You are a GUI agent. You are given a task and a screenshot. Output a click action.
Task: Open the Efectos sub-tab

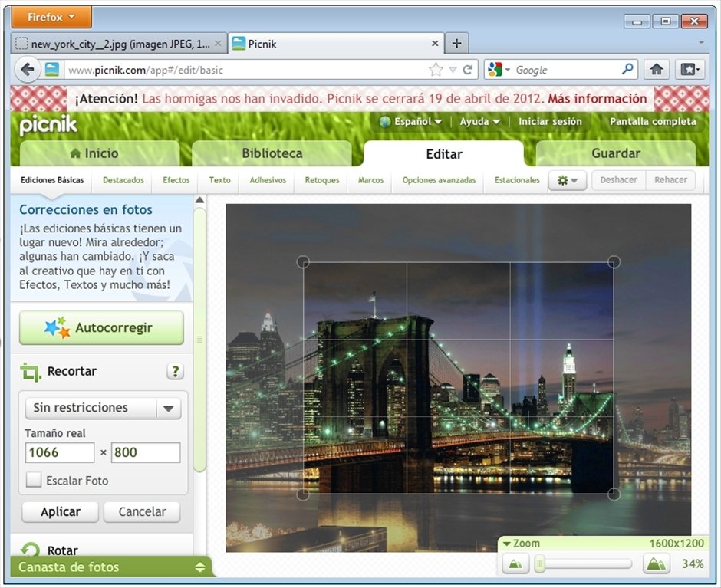(x=176, y=180)
